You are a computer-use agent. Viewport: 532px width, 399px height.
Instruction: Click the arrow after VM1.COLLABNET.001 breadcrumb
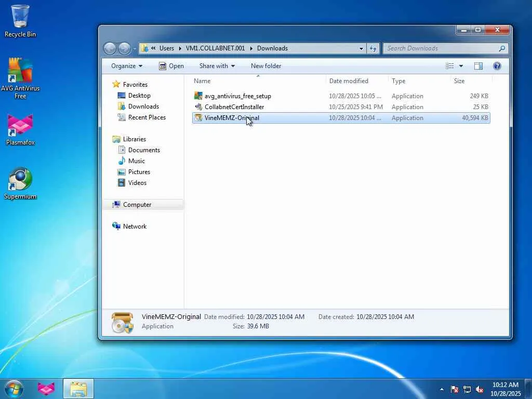(x=251, y=48)
